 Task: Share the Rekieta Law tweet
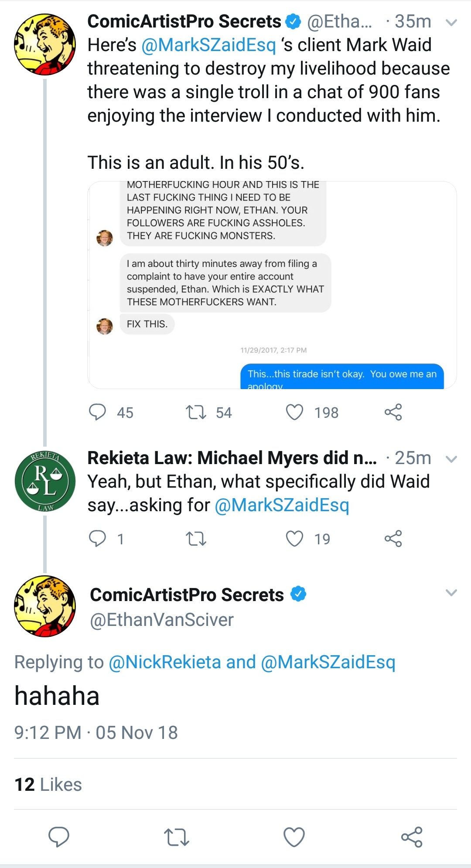click(x=393, y=539)
